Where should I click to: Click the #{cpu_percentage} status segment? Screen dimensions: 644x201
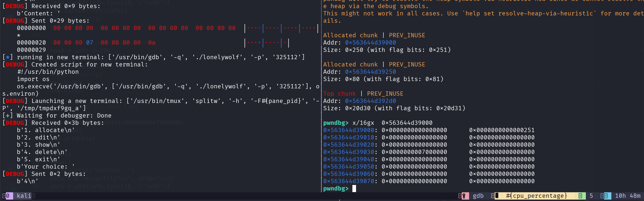pyautogui.click(x=537, y=196)
